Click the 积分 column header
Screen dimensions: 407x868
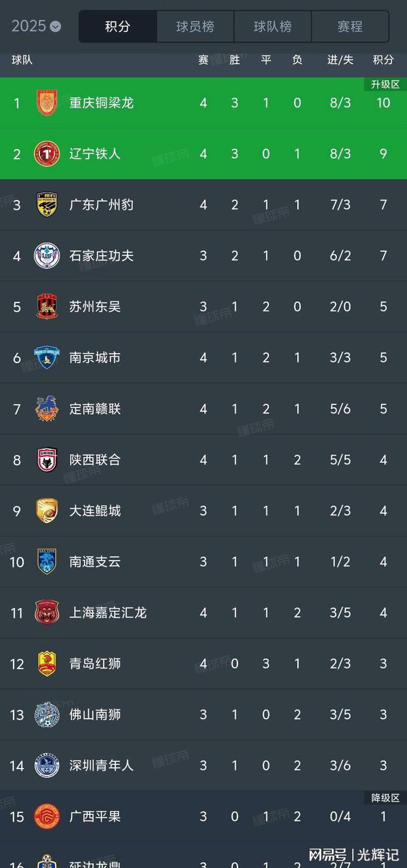coord(383,60)
